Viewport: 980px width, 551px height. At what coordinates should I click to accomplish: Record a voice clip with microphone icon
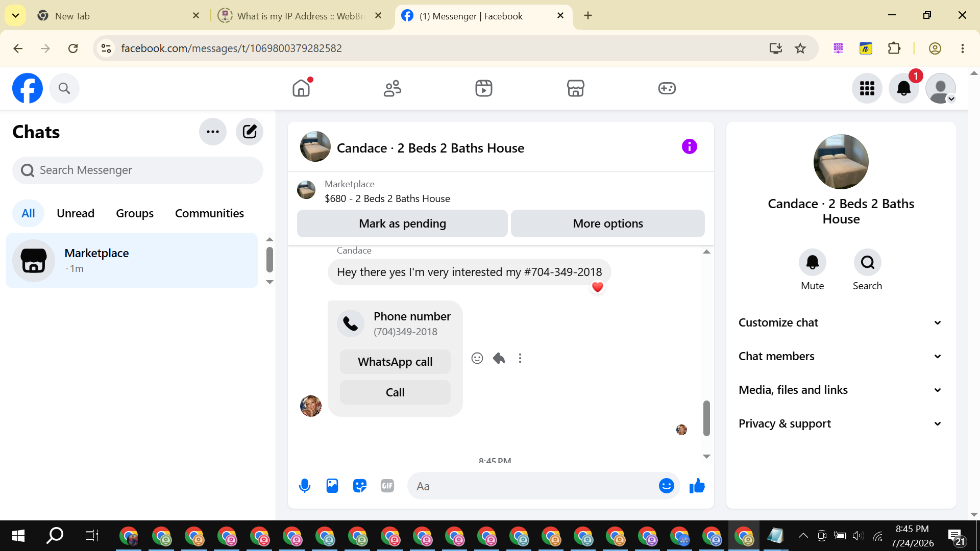tap(305, 486)
